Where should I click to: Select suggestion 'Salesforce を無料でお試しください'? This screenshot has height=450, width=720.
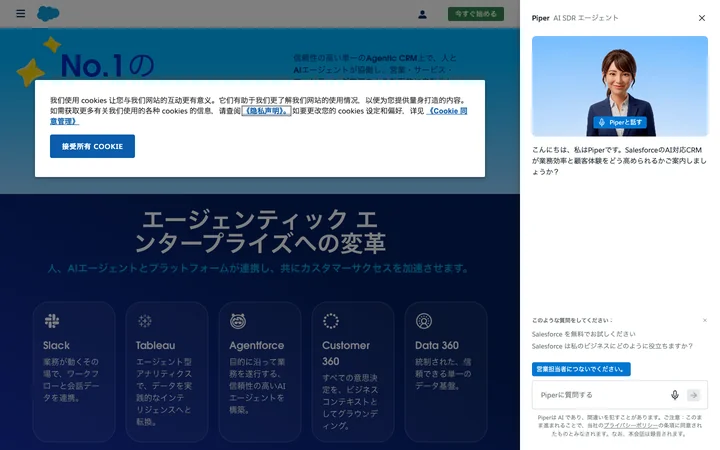click(x=584, y=334)
